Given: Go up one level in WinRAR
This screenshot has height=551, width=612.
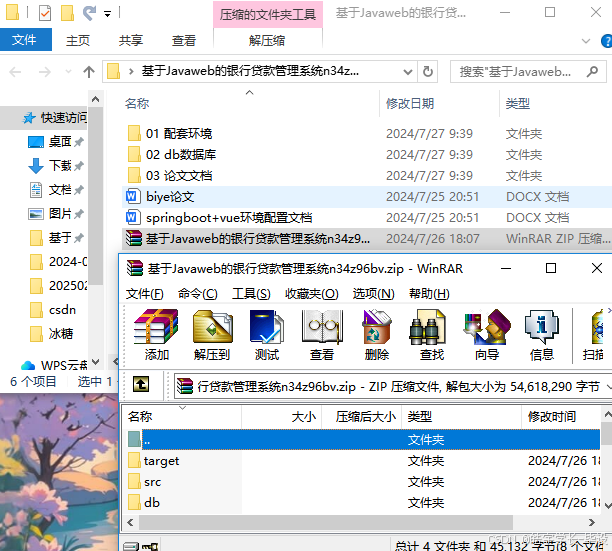Looking at the screenshot, I should pyautogui.click(x=141, y=384).
